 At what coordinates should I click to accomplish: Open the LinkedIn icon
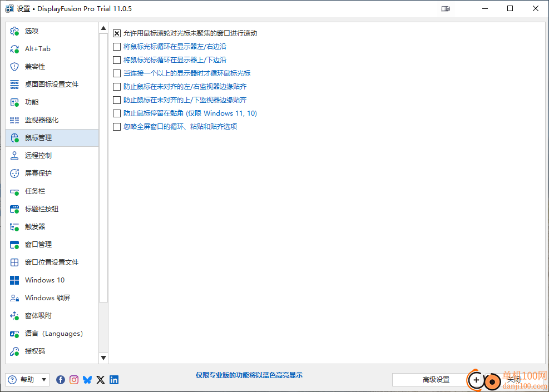[114, 379]
